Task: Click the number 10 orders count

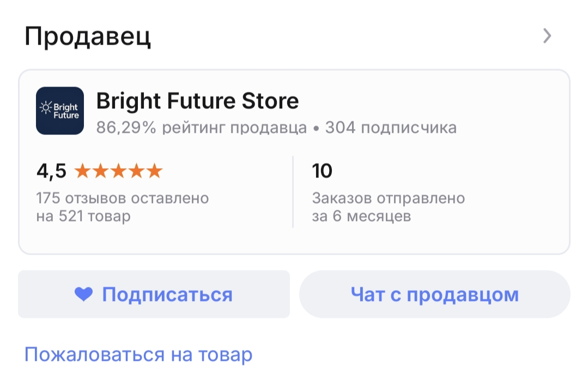Action: point(322,171)
